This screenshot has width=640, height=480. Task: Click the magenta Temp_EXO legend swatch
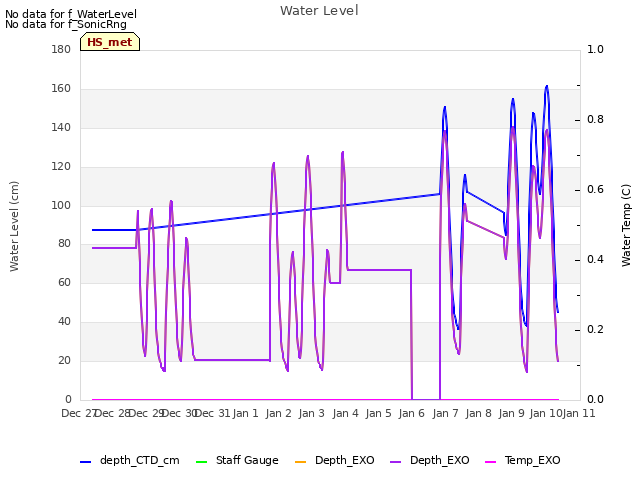click(490, 462)
